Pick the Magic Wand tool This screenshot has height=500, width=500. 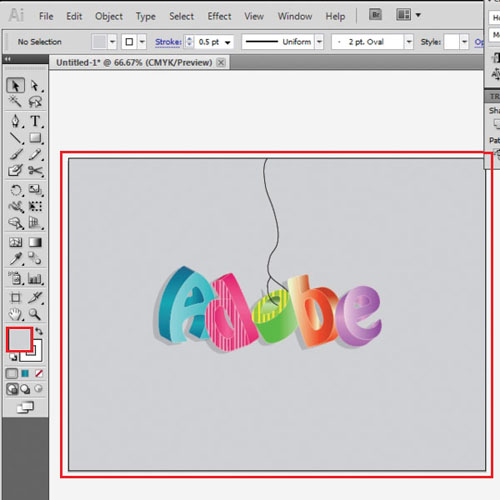tap(15, 101)
